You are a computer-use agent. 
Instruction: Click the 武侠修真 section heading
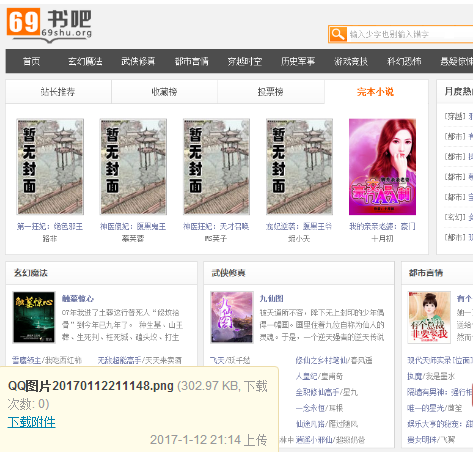pyautogui.click(x=228, y=273)
